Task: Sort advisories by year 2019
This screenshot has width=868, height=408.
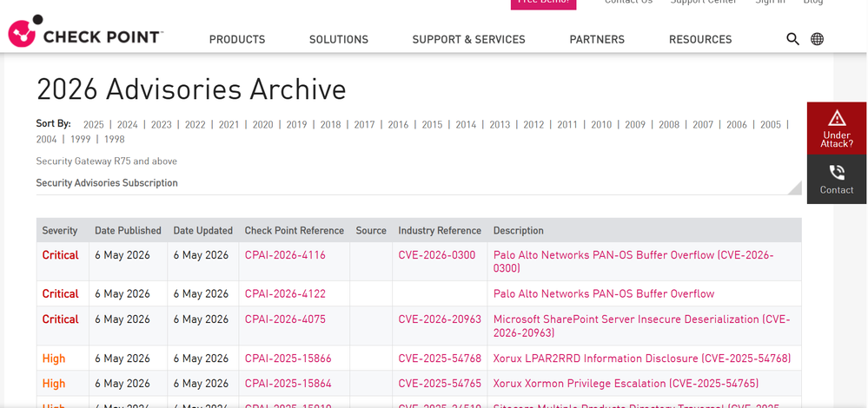Action: click(x=296, y=125)
